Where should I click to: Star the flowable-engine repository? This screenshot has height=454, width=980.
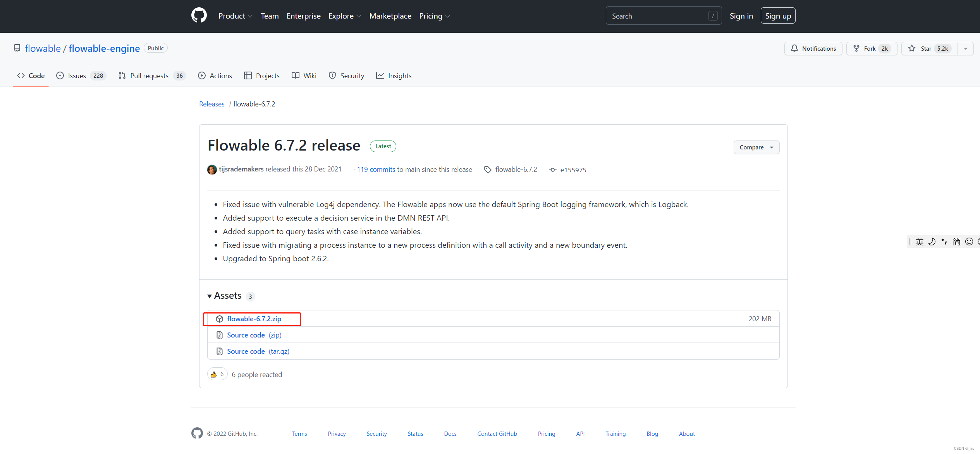click(x=929, y=48)
